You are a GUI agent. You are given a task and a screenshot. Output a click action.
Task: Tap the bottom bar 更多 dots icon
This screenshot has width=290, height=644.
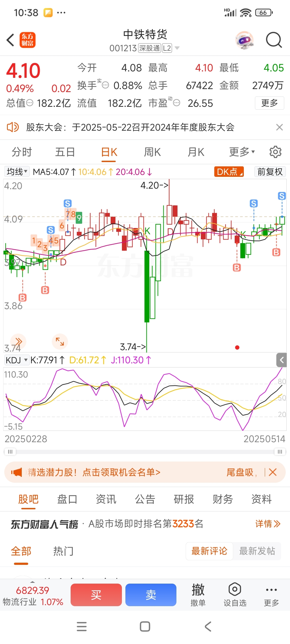tap(271, 595)
